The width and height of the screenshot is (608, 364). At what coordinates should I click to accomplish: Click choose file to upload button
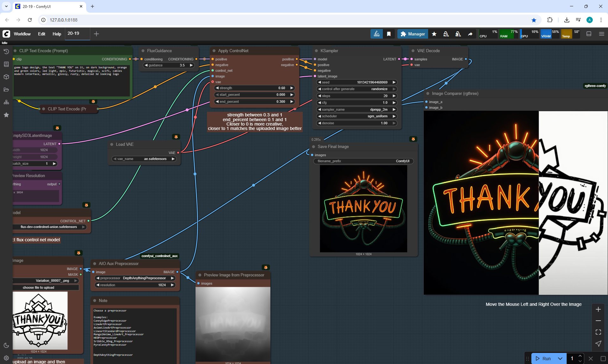click(39, 287)
